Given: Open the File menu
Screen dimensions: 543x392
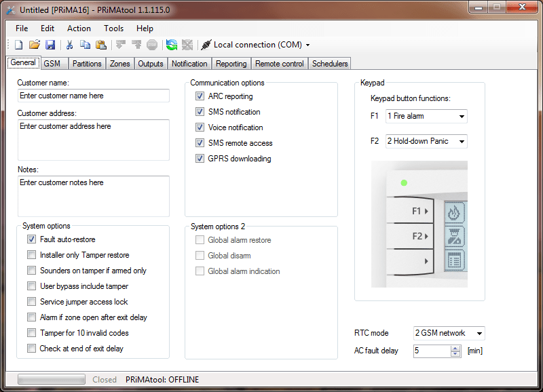Looking at the screenshot, I should pos(22,28).
